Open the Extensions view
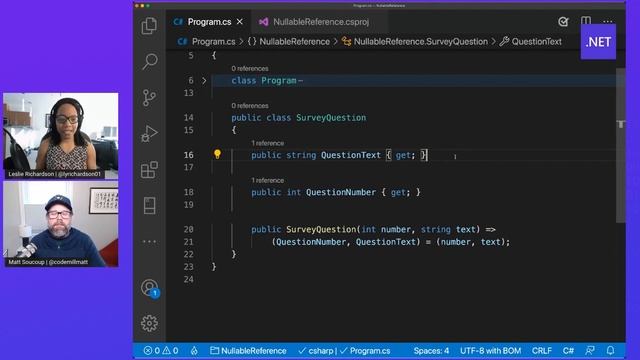Screen dimensions: 640x360 [149, 169]
